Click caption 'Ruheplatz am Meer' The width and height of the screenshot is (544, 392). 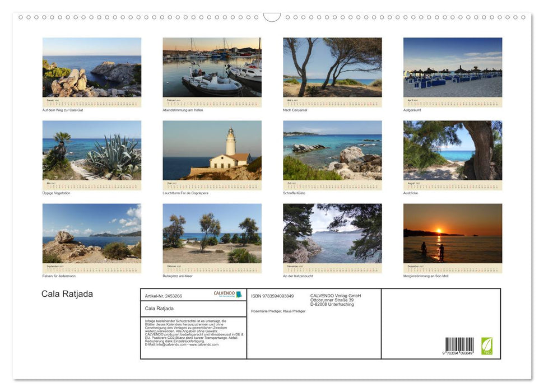(178, 276)
